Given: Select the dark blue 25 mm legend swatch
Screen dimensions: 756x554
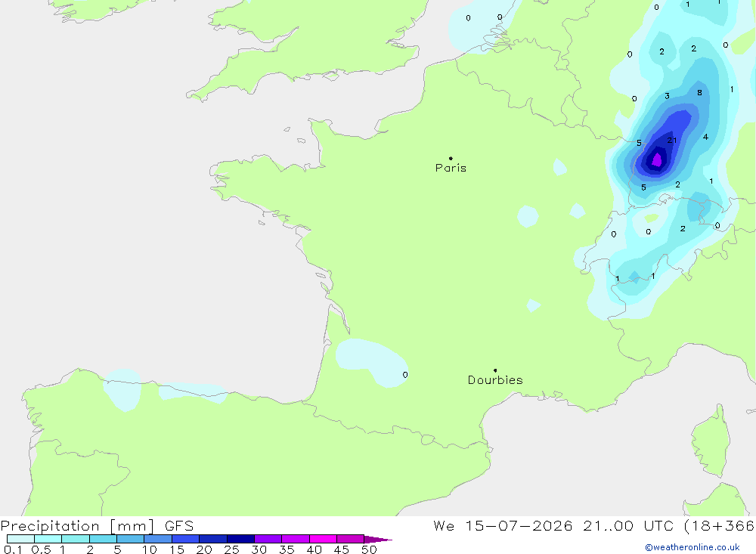Looking at the screenshot, I should (x=240, y=539).
